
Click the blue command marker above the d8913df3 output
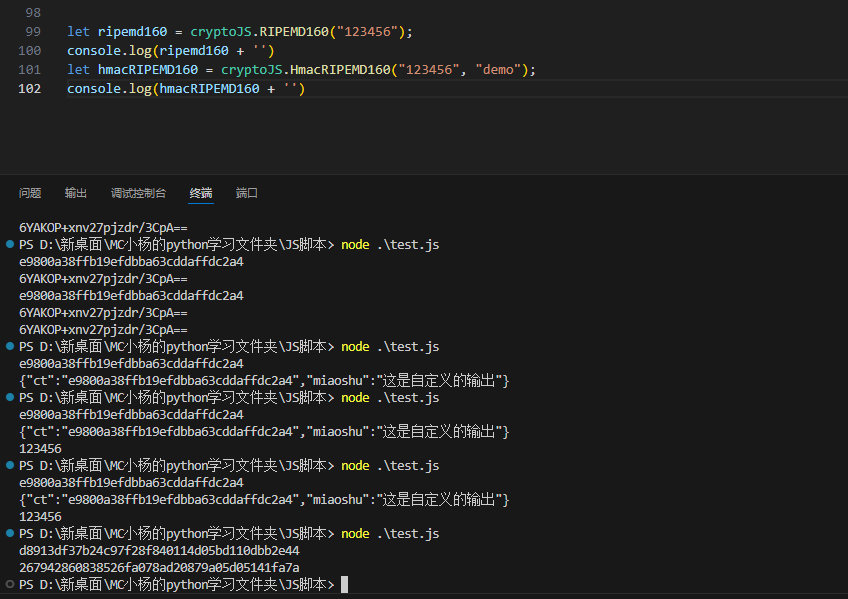9,533
